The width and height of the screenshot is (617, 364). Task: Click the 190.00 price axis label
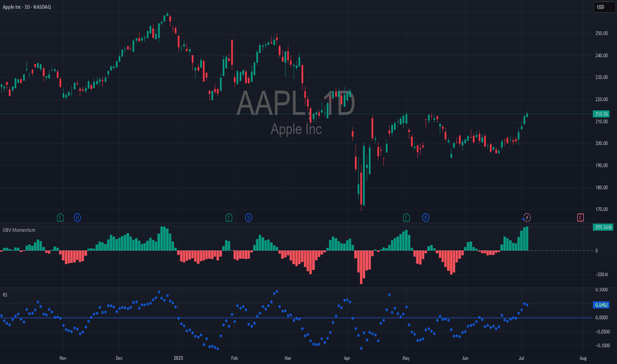(x=602, y=165)
